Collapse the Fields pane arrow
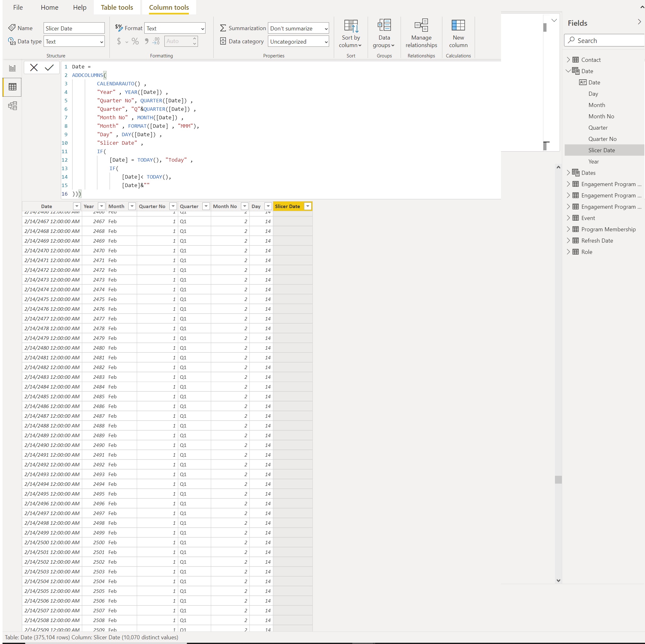 tap(639, 22)
